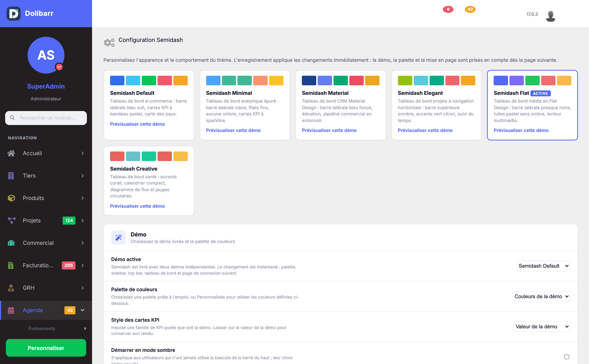Click Semidash Minimal's yellow swatch

point(276,80)
